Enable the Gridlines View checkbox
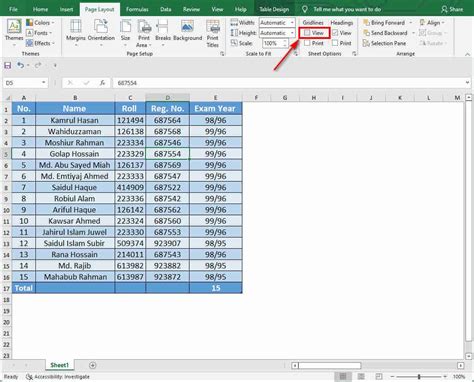The width and height of the screenshot is (474, 382). pyautogui.click(x=307, y=33)
